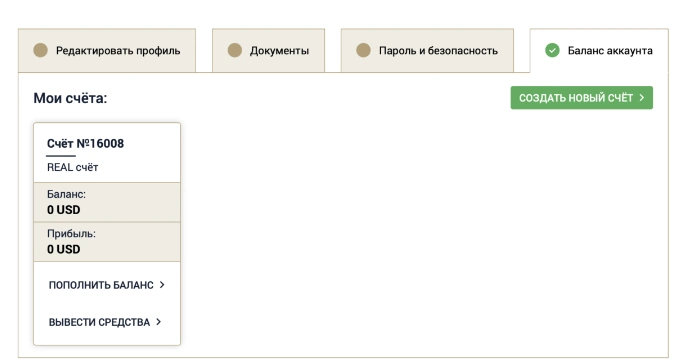The image size is (681, 363).
Task: Click the Вывести средства link
Action: (105, 322)
